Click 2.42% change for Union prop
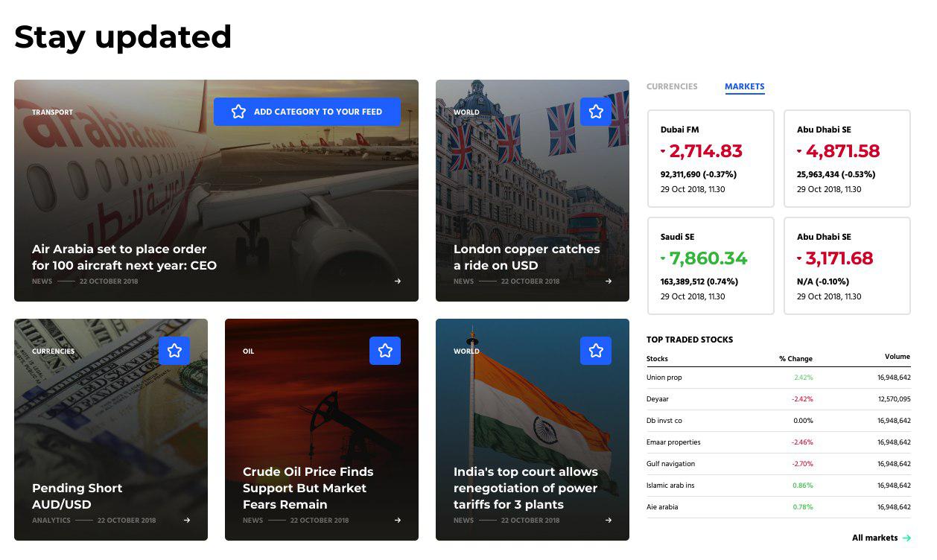Image resolution: width=937 pixels, height=560 pixels. [804, 378]
